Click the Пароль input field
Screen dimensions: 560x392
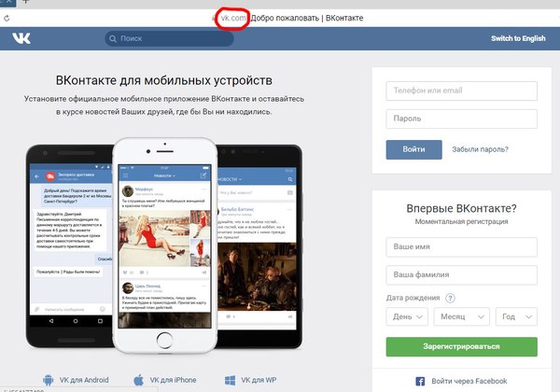point(461,119)
